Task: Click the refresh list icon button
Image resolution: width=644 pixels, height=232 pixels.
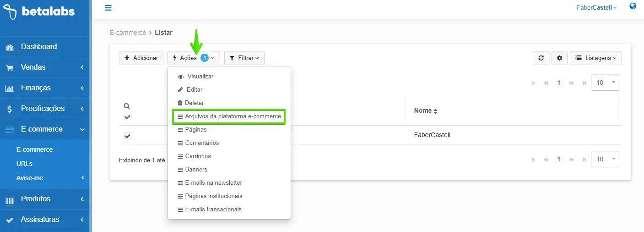Action: (541, 58)
